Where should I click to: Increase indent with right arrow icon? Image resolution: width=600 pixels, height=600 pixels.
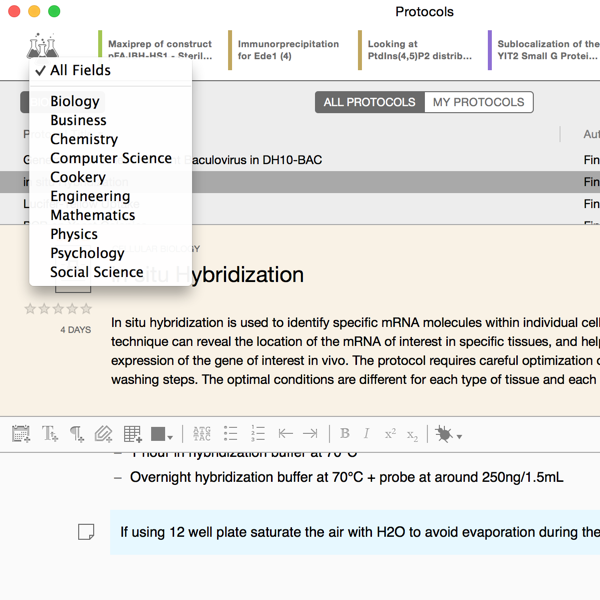[310, 434]
